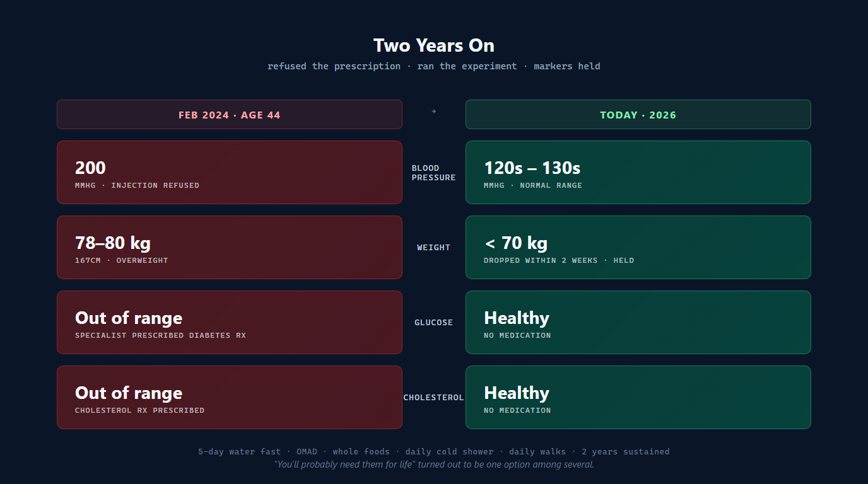Click 'DROPPED WITHIN 2 WEEKS · HELD' caption
The height and width of the screenshot is (484, 868).
559,260
